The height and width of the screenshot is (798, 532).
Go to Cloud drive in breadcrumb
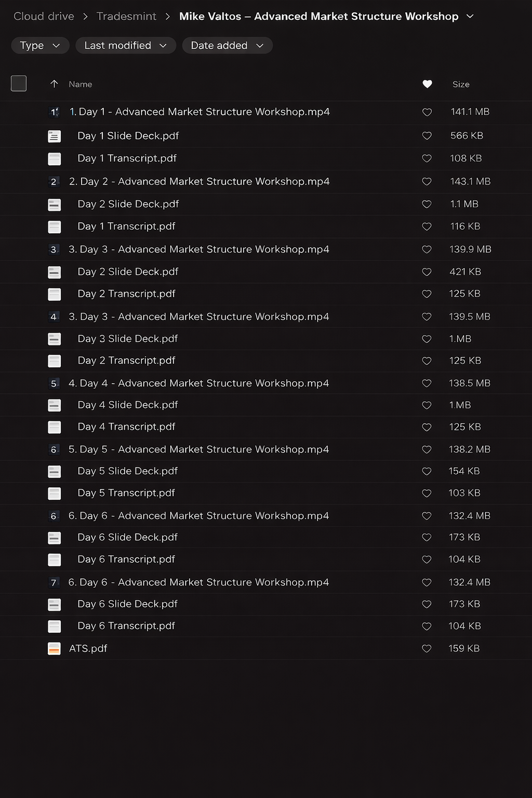[44, 17]
